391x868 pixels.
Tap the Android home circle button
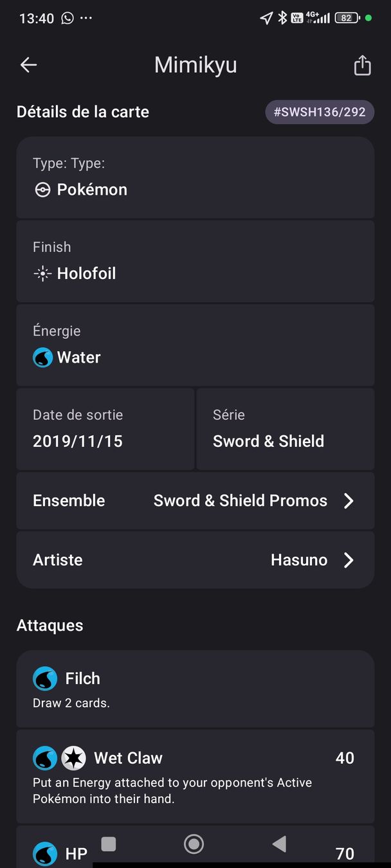pyautogui.click(x=194, y=844)
